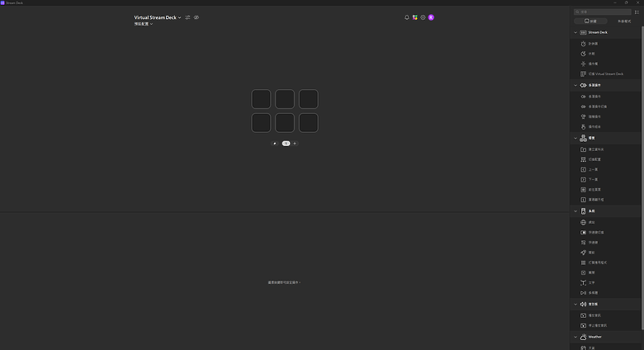Select the bottom-left empty key slot
Image resolution: width=644 pixels, height=350 pixels.
(261, 123)
